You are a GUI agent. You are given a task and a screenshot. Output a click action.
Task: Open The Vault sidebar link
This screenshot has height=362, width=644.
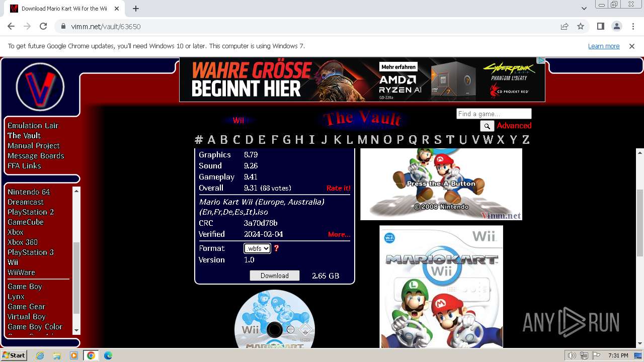click(x=24, y=136)
